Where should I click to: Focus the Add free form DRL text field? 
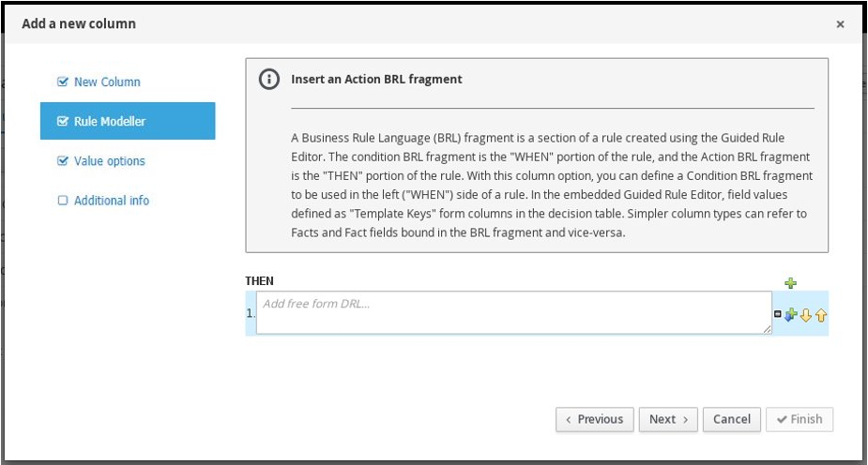[513, 313]
